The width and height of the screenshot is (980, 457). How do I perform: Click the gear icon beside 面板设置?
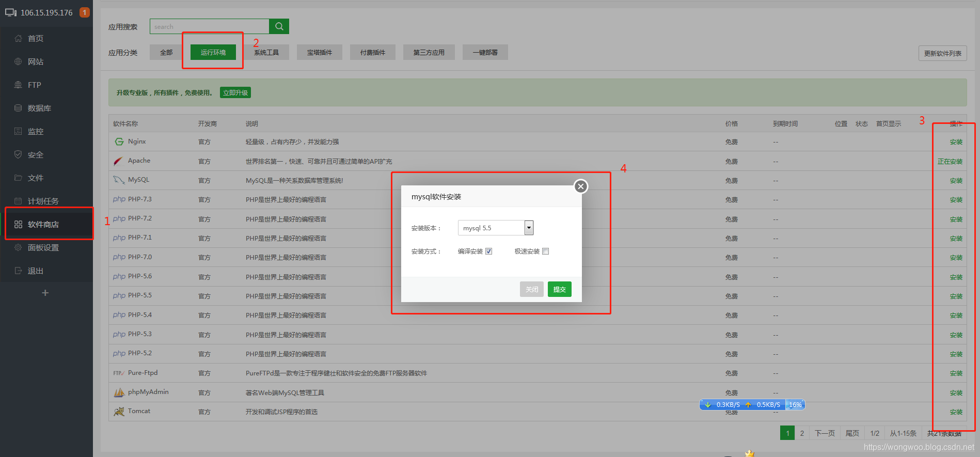(18, 247)
